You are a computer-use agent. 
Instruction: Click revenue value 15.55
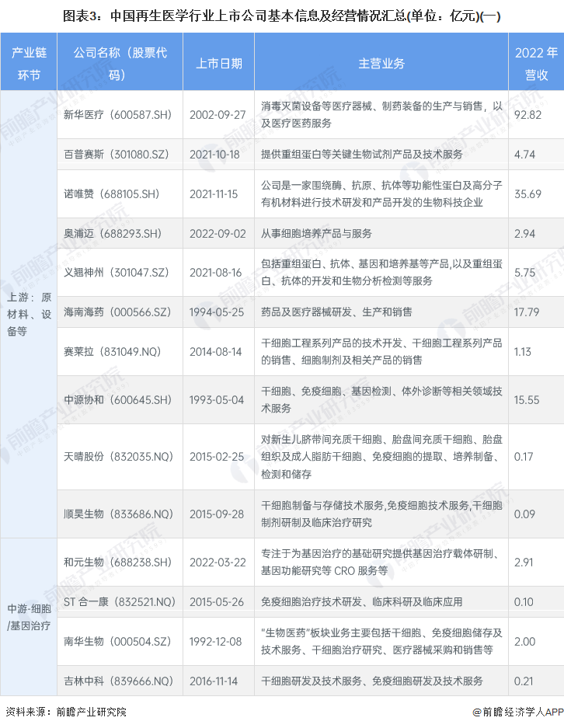527,400
